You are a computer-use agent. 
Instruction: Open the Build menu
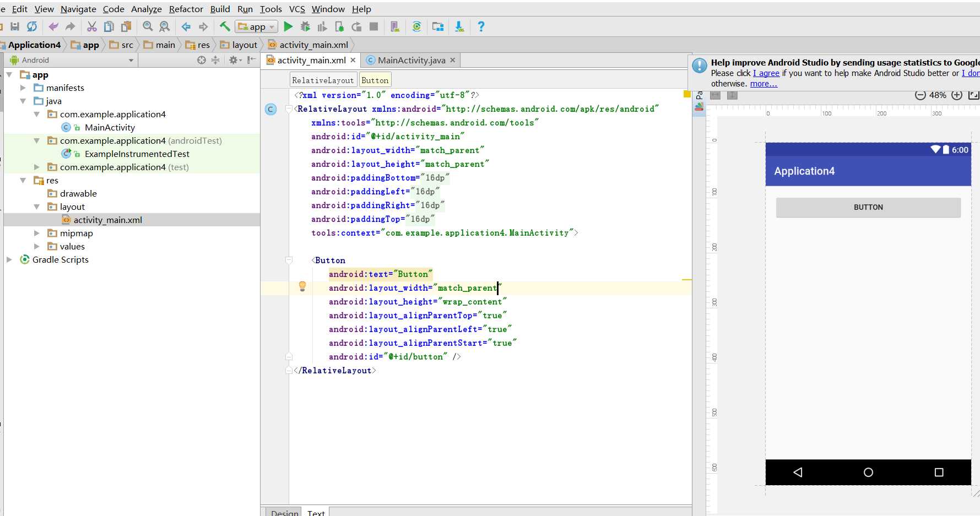(220, 9)
